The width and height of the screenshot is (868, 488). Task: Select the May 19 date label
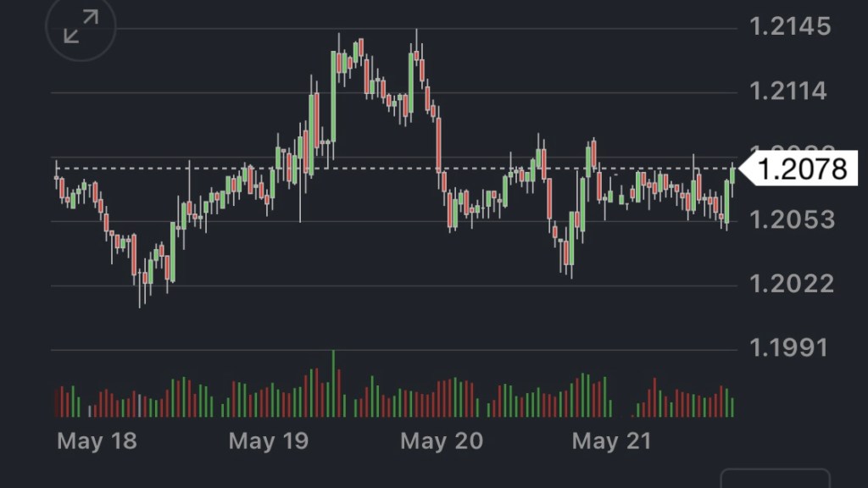tap(268, 441)
